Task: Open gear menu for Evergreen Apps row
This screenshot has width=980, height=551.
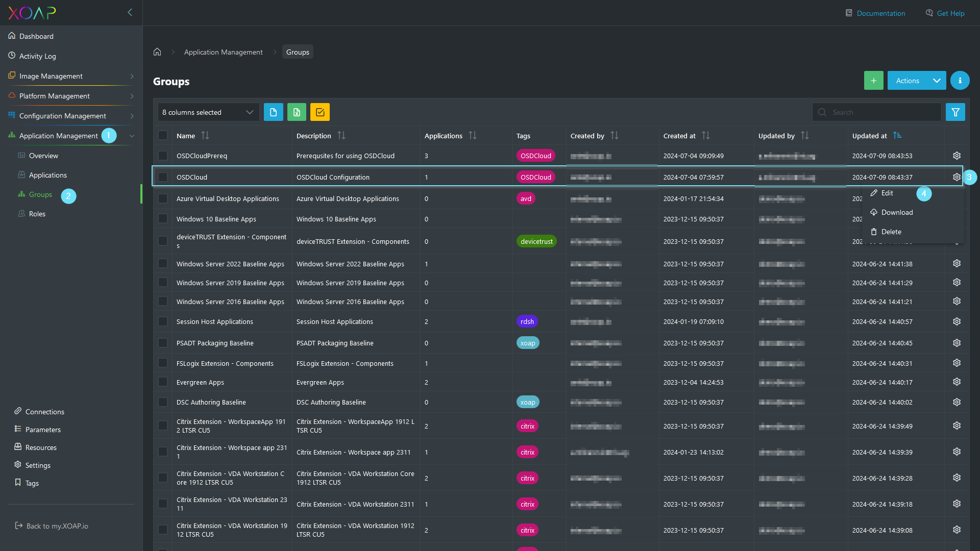Action: click(957, 382)
